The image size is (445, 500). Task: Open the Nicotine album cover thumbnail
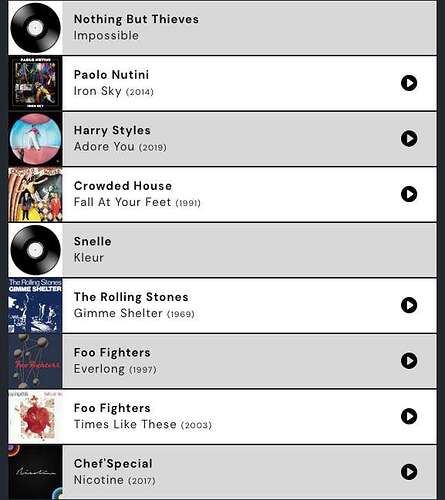[35, 472]
